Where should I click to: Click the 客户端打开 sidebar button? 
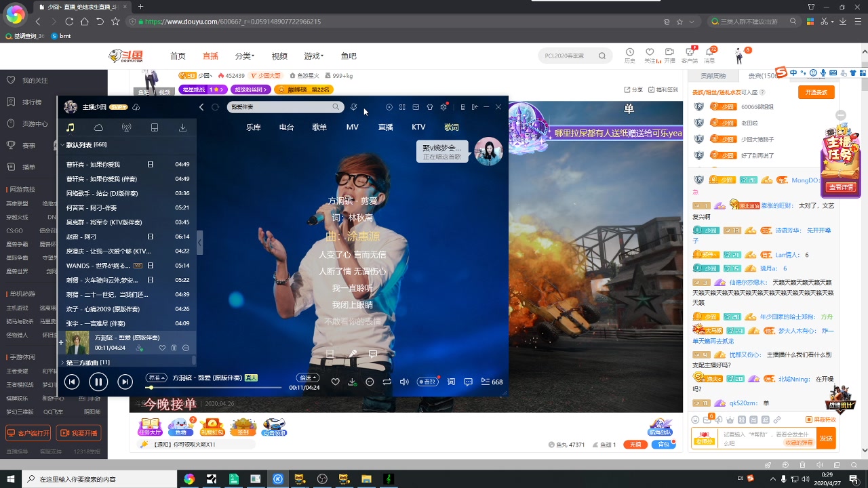pos(28,432)
